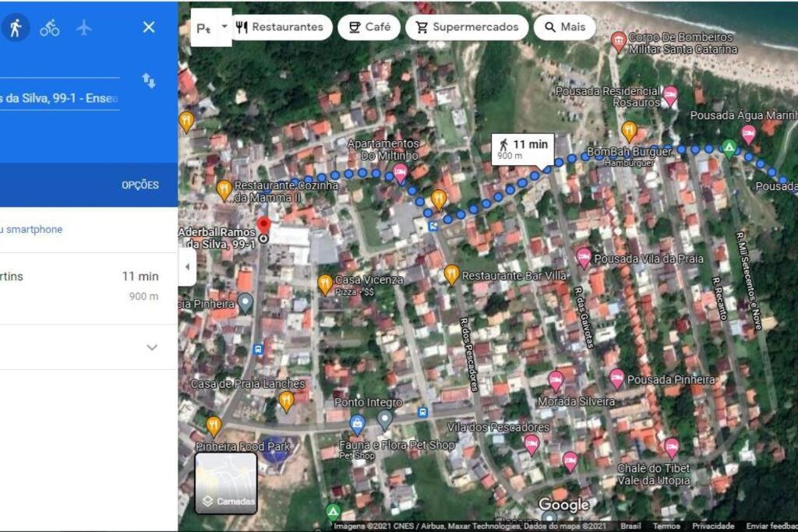Click the destination address input field
This screenshot has width=798, height=532.
click(59, 98)
